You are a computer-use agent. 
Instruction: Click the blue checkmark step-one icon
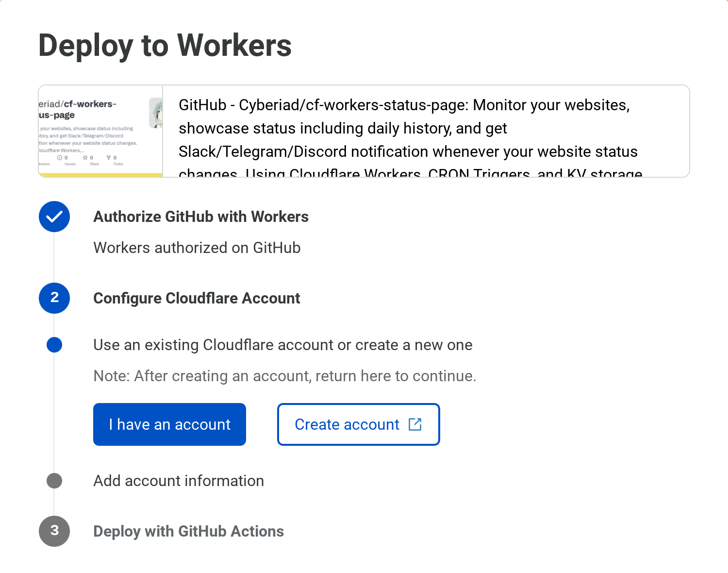click(54, 217)
